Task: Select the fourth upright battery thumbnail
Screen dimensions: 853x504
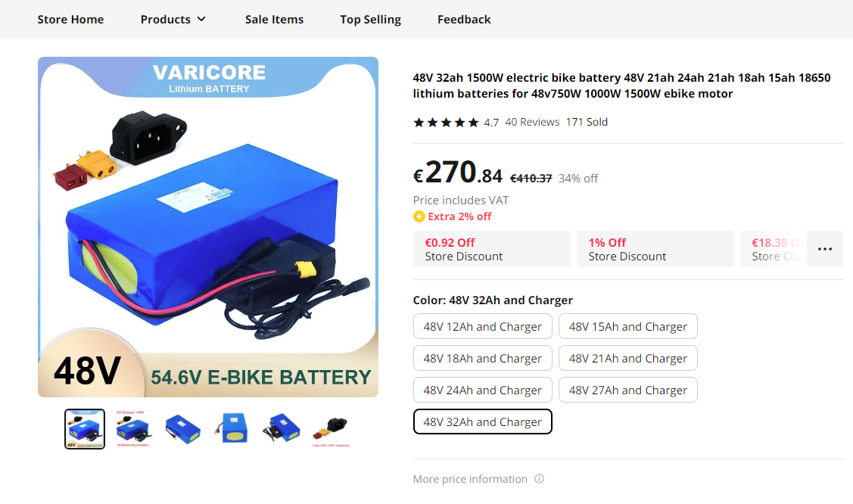Action: point(232,429)
